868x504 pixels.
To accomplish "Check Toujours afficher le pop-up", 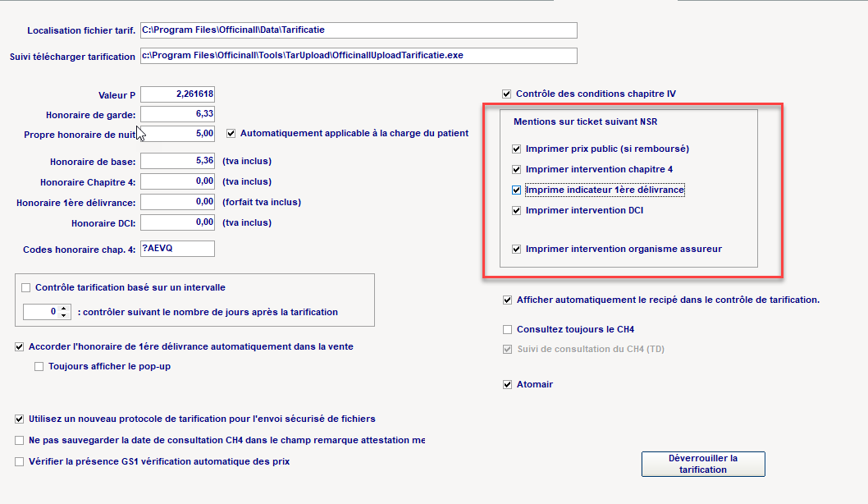I will [39, 367].
